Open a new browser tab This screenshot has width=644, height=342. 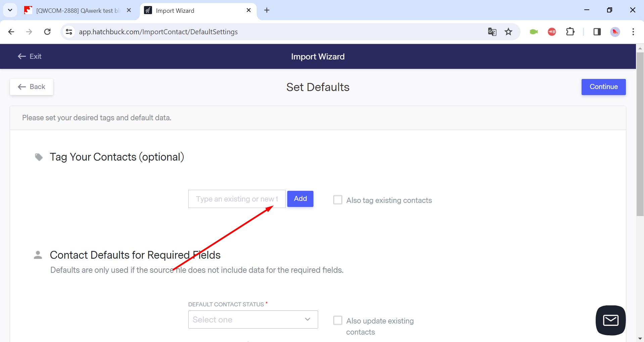(x=267, y=10)
